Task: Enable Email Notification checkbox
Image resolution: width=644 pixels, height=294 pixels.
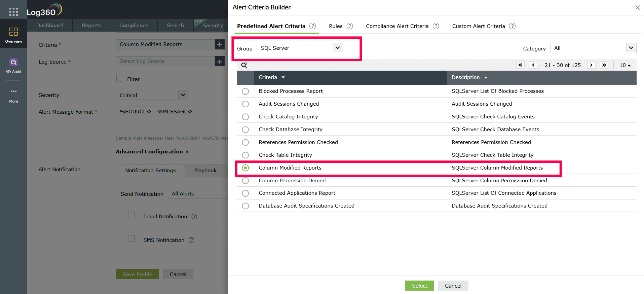Action: [131, 215]
